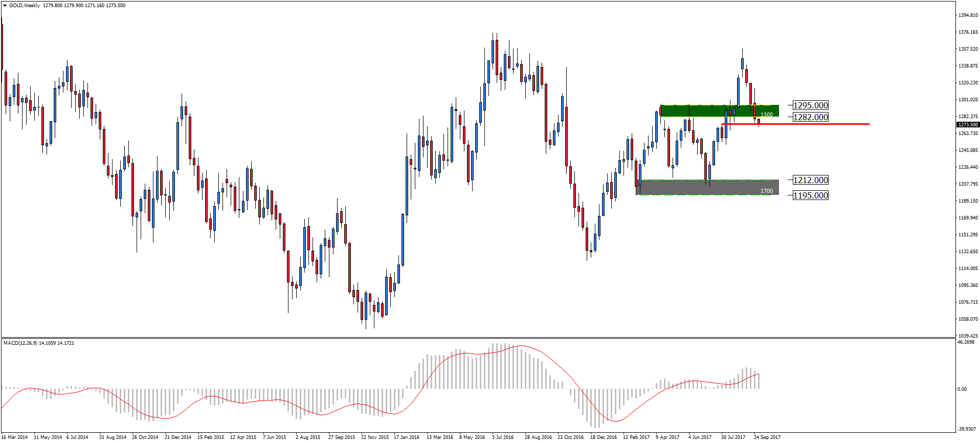This screenshot has width=980, height=443.
Task: Click the 1039.425 price axis value
Action: (968, 336)
